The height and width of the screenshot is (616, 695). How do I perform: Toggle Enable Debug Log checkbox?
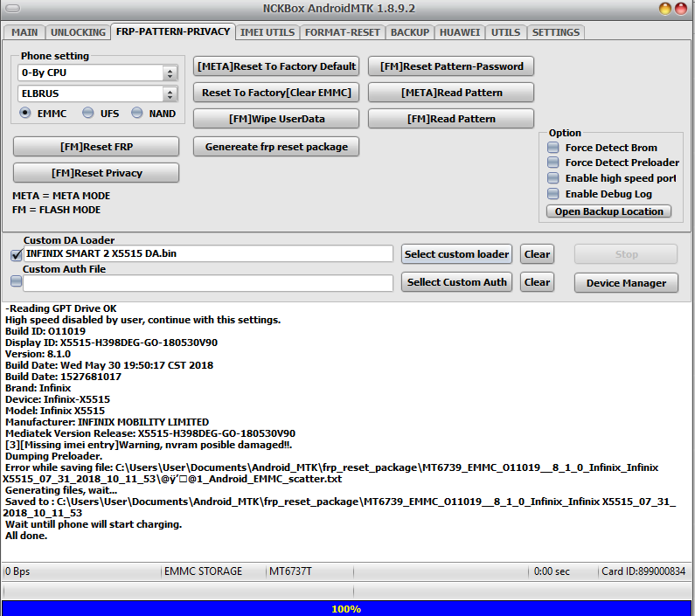(553, 194)
